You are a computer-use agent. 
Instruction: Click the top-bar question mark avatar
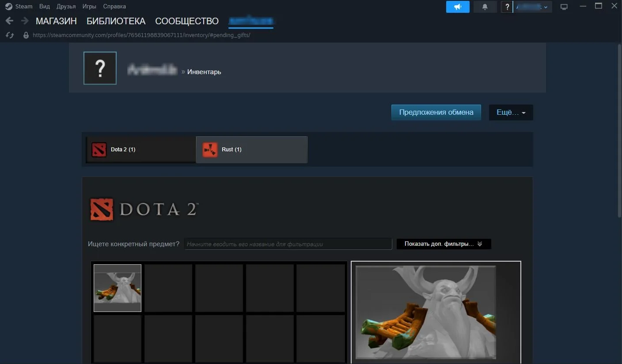click(x=507, y=7)
